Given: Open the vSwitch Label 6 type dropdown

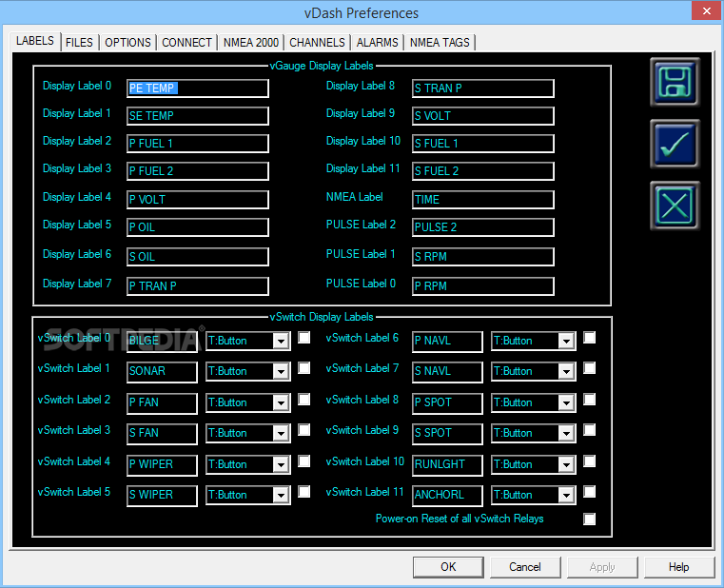Looking at the screenshot, I should point(534,342).
